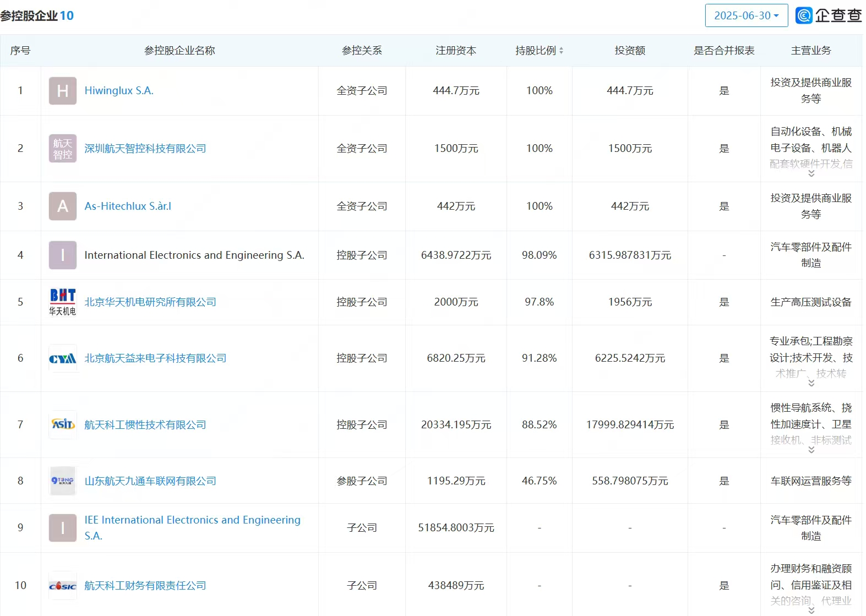Click the 参控股企业名称 column header
Screen dimensions: 866x616
coord(179,51)
